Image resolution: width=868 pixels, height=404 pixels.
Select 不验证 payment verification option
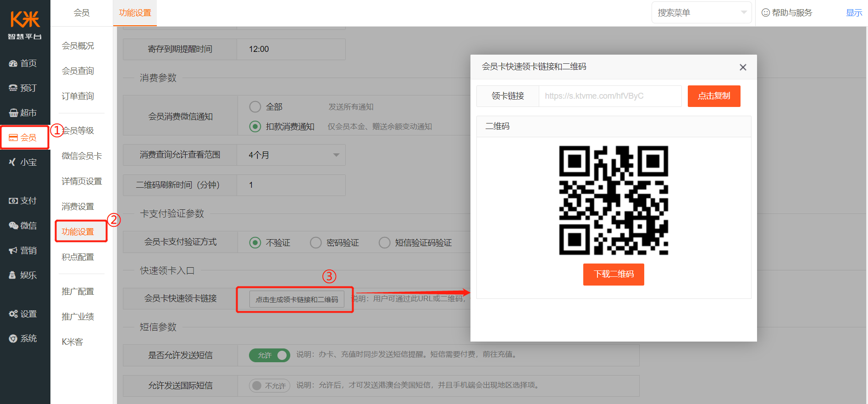(255, 243)
